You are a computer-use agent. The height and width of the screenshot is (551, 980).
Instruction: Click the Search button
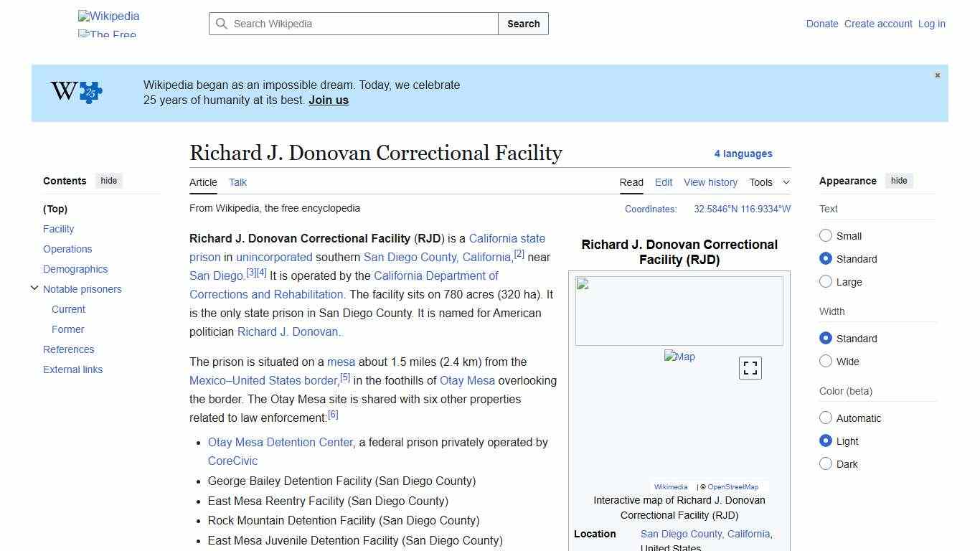pos(523,24)
